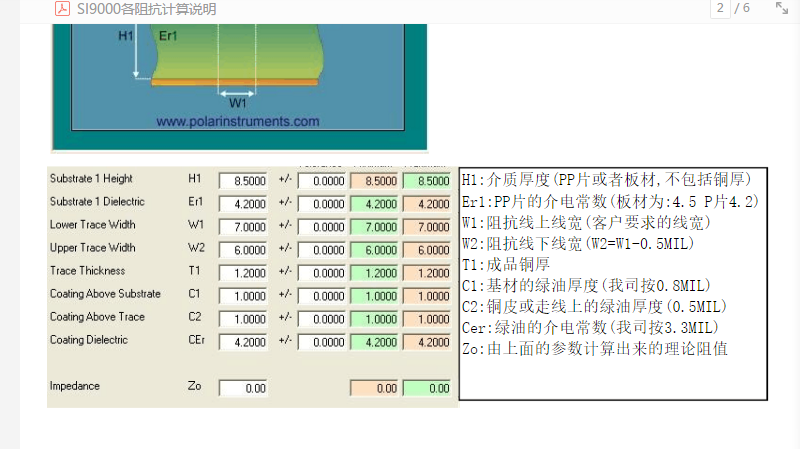Click the Zo Impedance value field
The height and width of the screenshot is (449, 800).
243,388
